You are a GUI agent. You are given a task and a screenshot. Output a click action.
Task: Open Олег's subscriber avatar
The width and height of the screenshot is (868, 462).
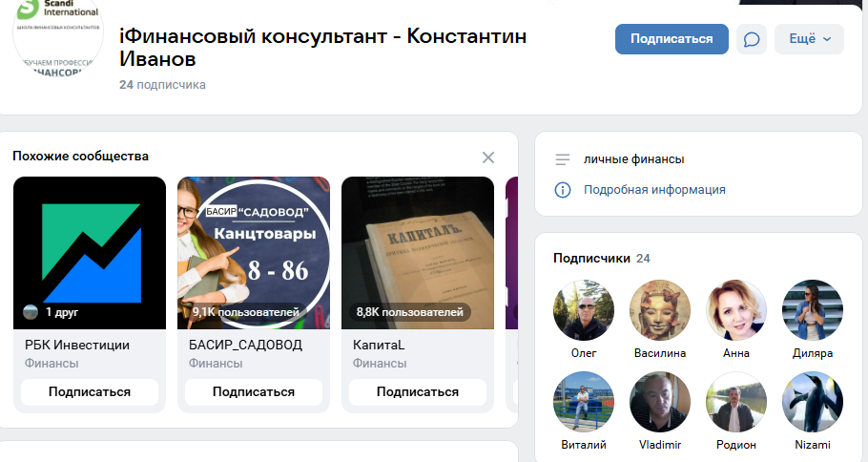[x=584, y=309]
